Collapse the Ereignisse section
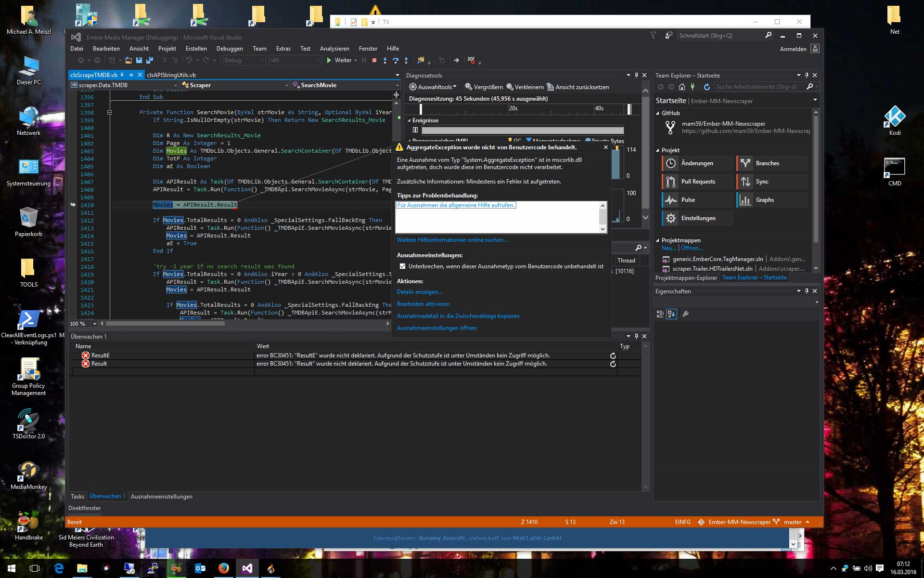 [409, 120]
